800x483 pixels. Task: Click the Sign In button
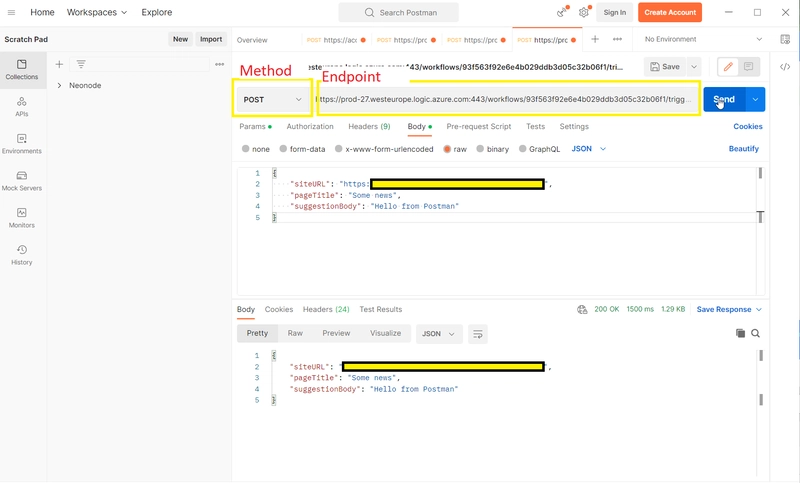point(614,12)
